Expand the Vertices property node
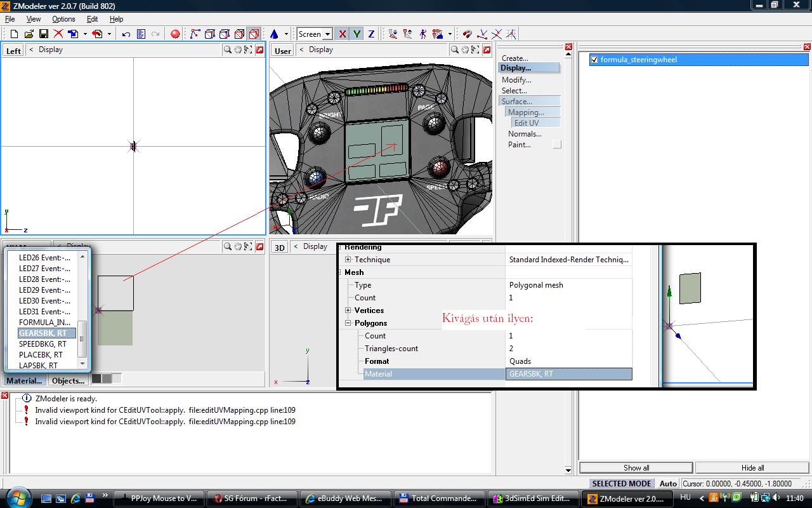Image resolution: width=812 pixels, height=508 pixels. (348, 311)
